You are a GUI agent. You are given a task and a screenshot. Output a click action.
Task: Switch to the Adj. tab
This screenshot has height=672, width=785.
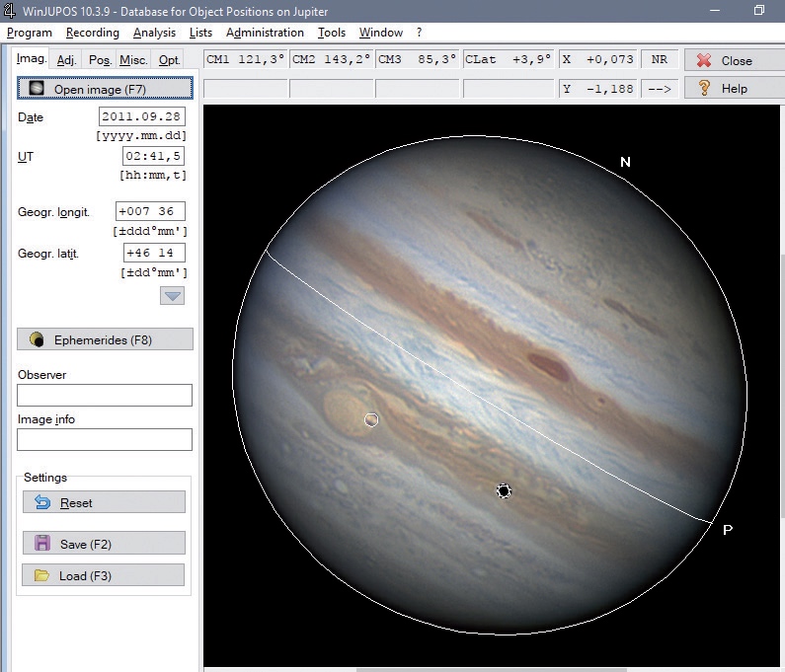[67, 60]
